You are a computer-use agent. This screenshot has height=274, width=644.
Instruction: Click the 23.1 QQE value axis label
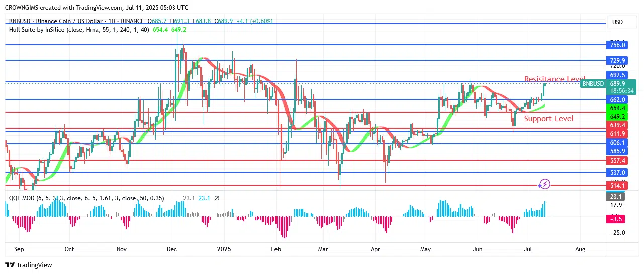[617, 197]
